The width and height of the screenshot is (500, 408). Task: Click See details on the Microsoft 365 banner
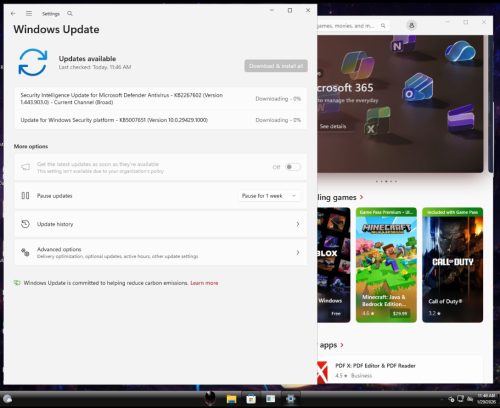(x=333, y=126)
